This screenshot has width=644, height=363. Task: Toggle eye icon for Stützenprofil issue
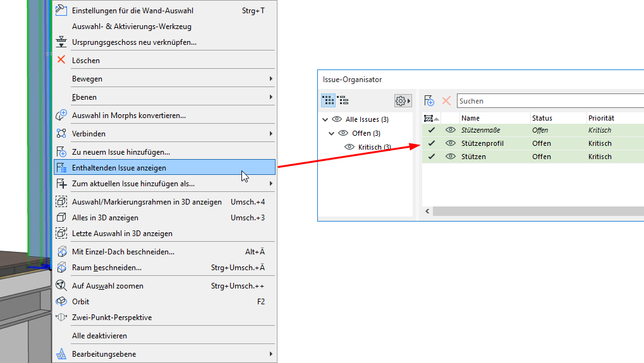click(x=451, y=143)
